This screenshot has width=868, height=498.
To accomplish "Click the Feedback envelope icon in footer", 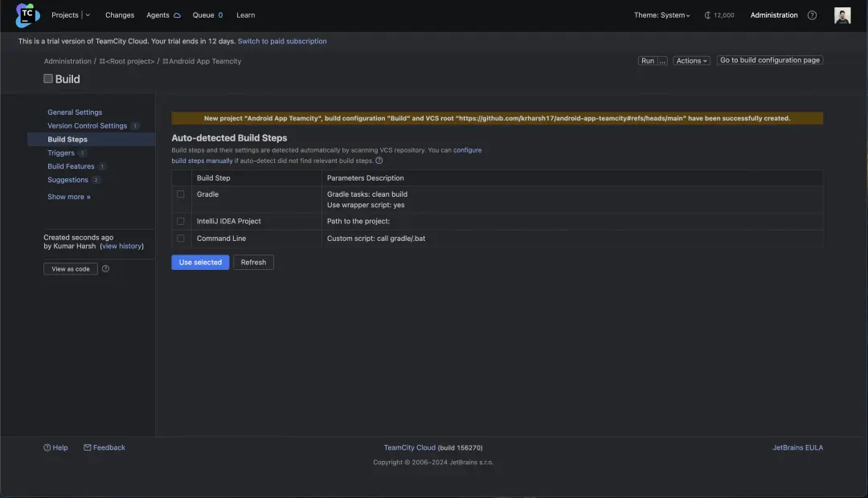I will pyautogui.click(x=88, y=447).
